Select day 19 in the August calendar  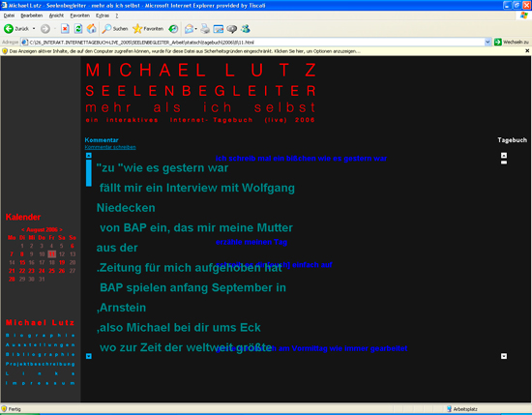[x=62, y=262]
